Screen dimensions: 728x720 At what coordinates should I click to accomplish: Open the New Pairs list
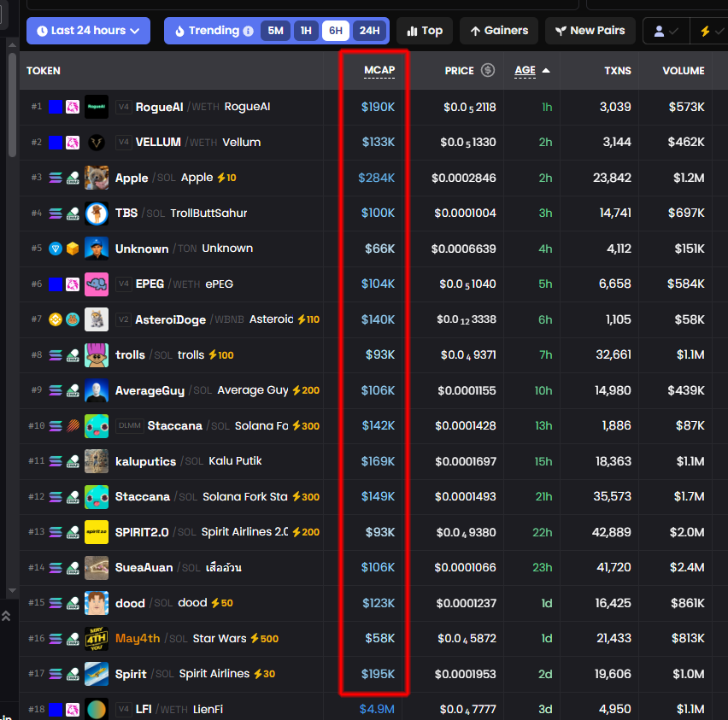coord(590,31)
